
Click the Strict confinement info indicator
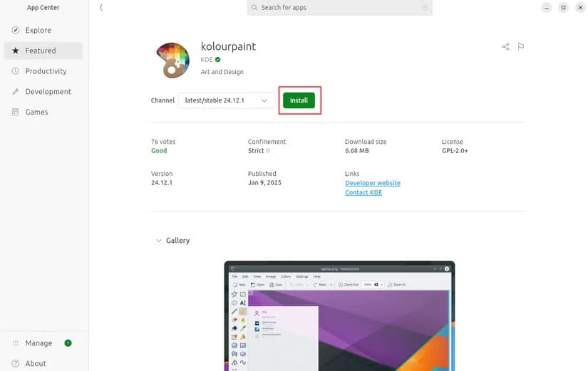pos(268,151)
